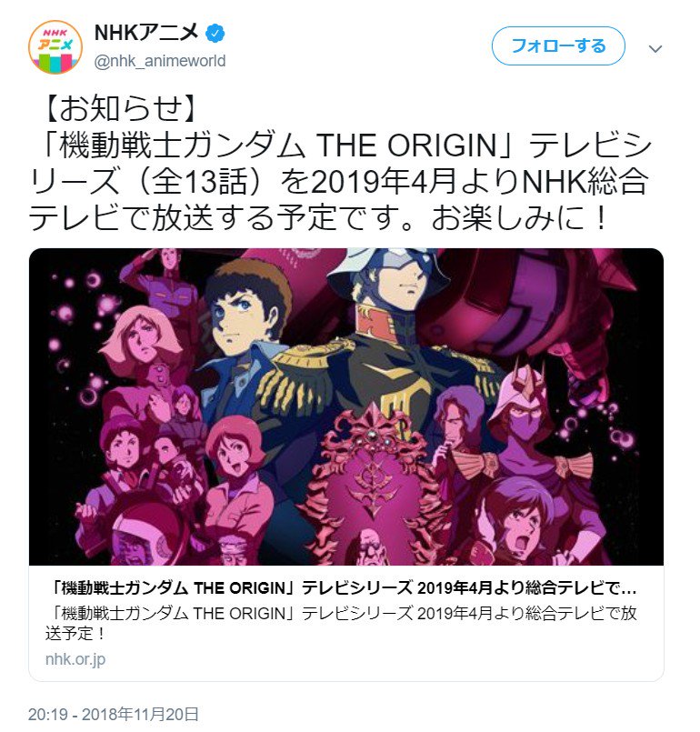Click the blue verified badge

tap(215, 34)
